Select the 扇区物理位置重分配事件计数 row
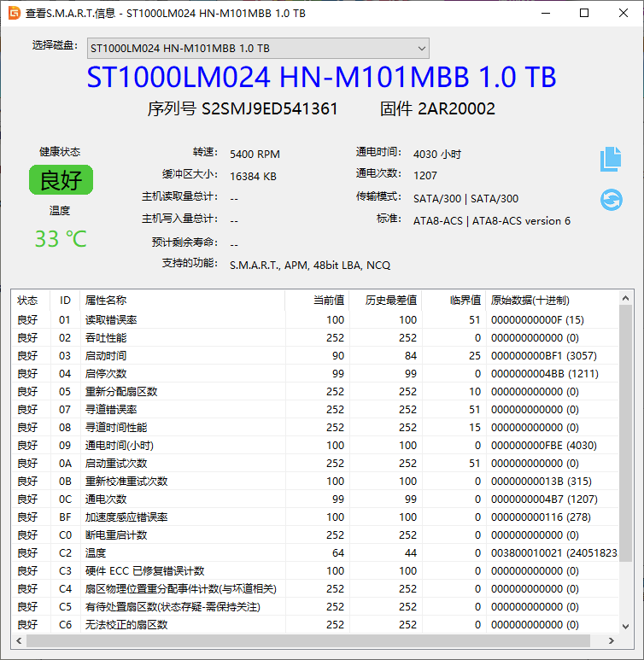 [x=315, y=588]
